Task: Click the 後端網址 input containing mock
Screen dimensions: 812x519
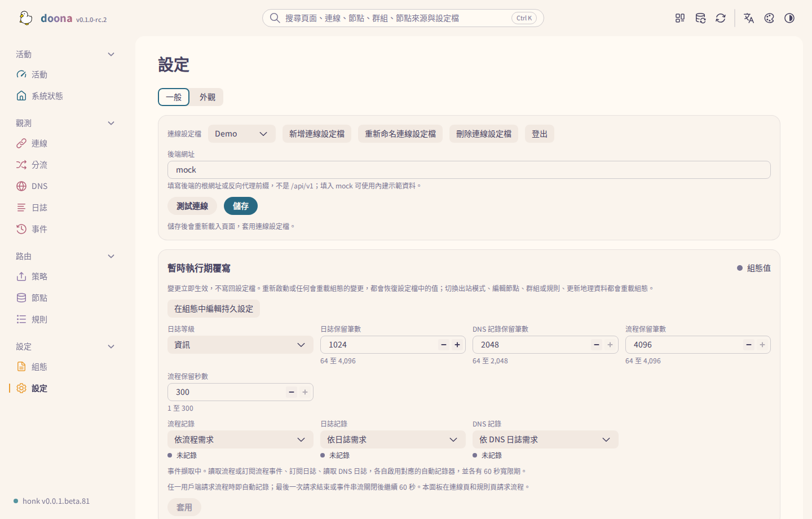Action: [469, 170]
